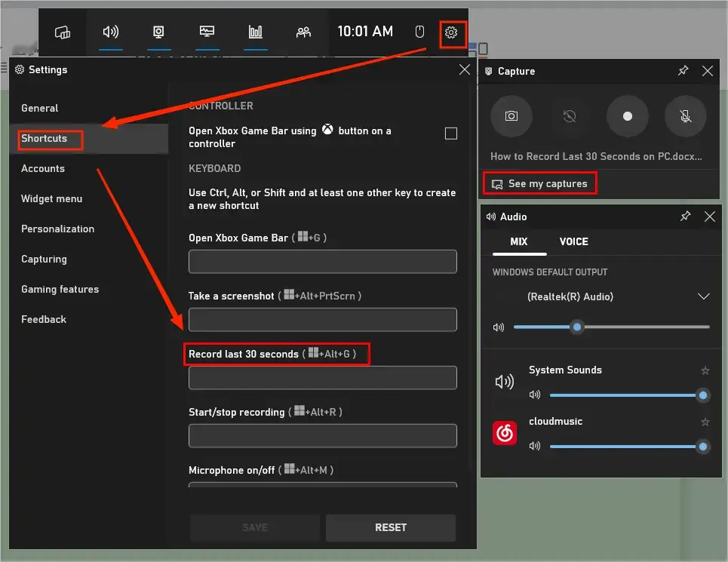Open Capturing settings

44,259
